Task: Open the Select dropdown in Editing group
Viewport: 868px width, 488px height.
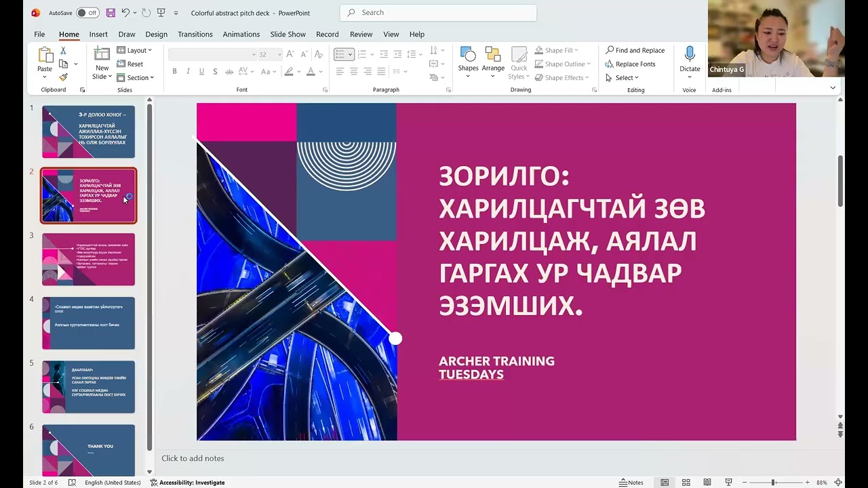Action: click(x=623, y=77)
